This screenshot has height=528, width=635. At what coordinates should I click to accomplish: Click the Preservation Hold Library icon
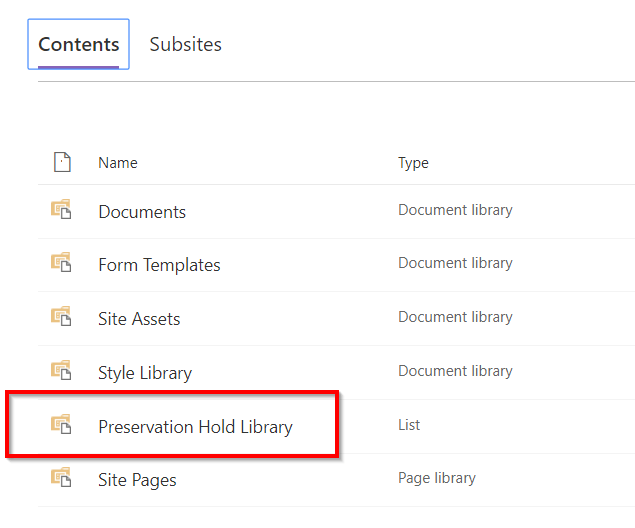click(62, 425)
